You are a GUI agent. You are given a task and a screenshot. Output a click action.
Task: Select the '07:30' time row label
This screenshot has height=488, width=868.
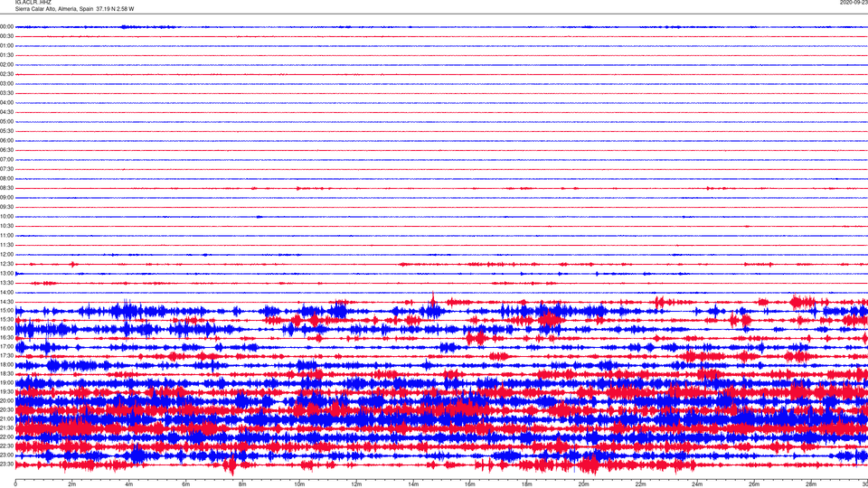tap(6, 169)
